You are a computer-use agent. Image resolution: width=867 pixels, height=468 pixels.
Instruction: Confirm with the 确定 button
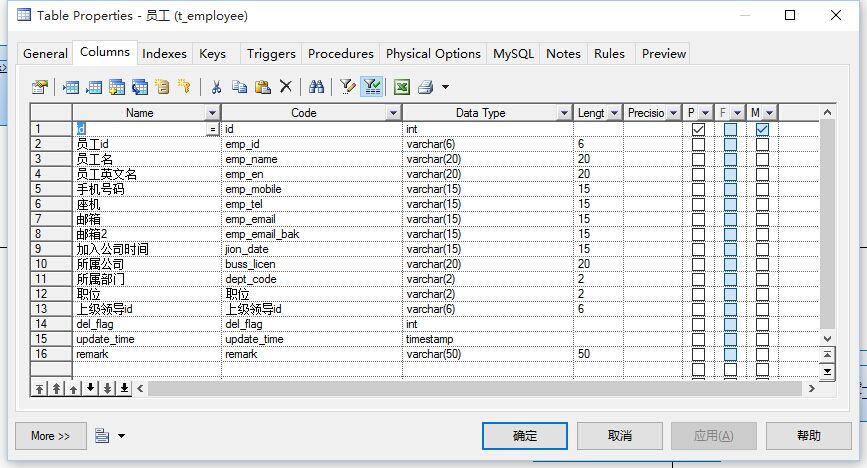[525, 436]
